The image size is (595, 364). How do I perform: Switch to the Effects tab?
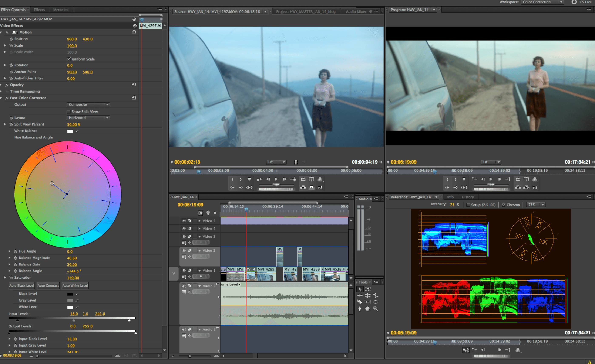click(x=39, y=10)
